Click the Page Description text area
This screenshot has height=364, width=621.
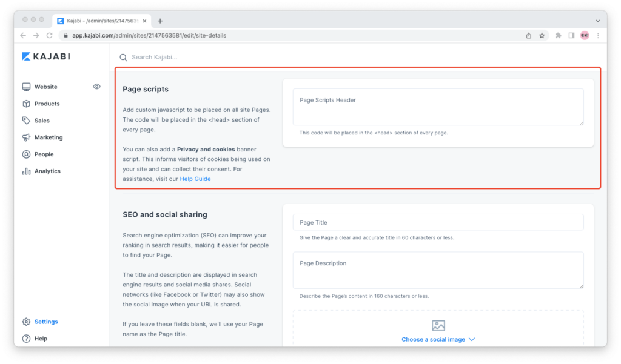[x=438, y=270]
